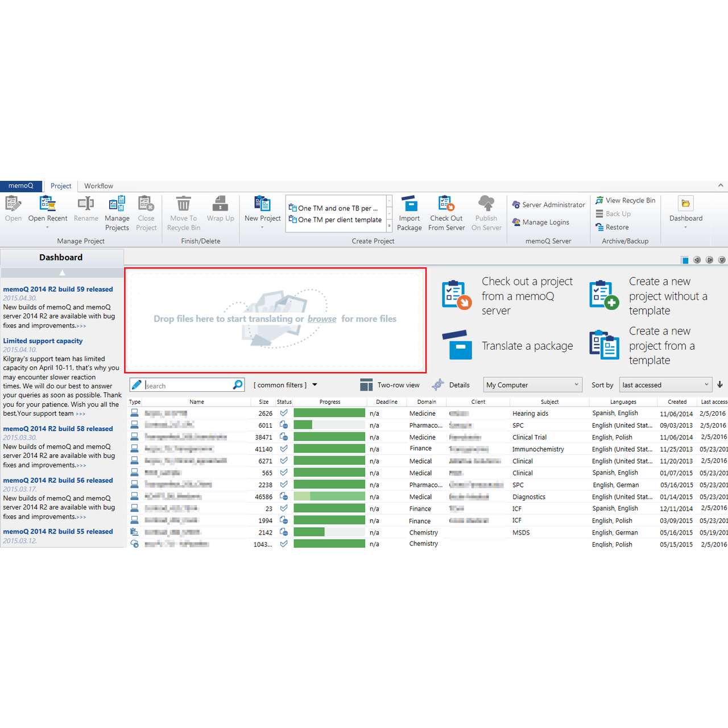Move the project to Recycle Bin
The image size is (728, 728).
point(183,213)
